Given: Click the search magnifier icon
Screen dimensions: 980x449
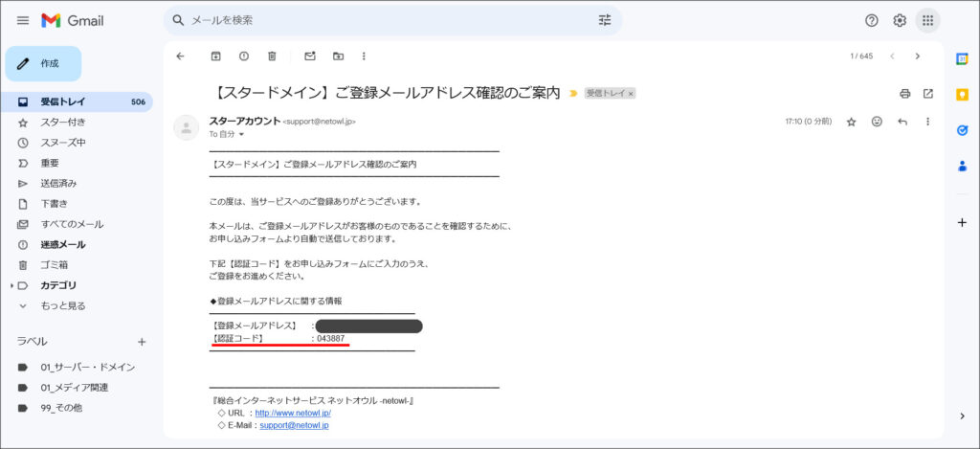Looking at the screenshot, I should tap(178, 21).
